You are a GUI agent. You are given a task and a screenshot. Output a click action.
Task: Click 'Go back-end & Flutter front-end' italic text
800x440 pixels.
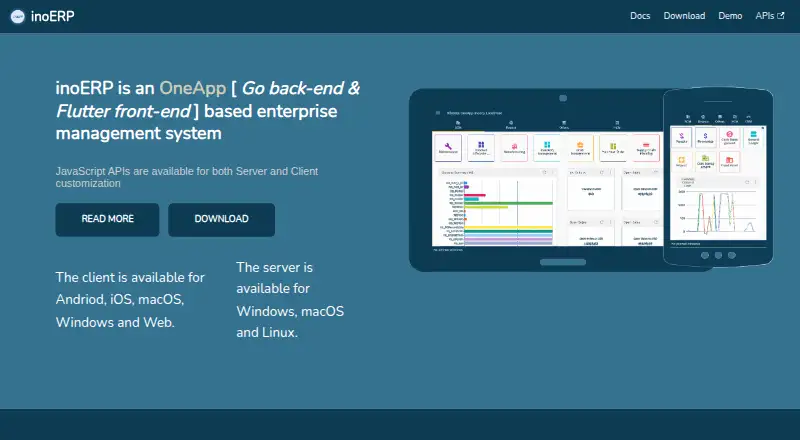click(208, 100)
